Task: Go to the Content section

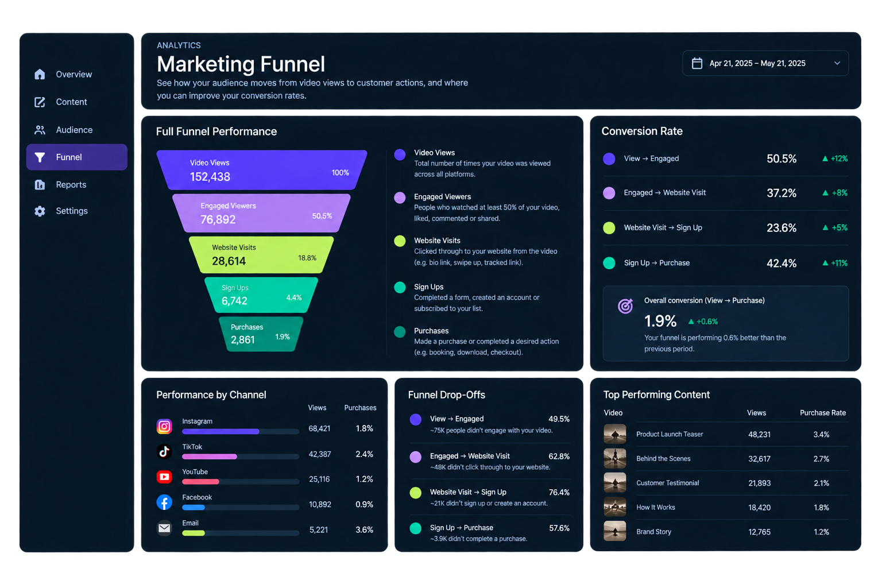Action: click(x=76, y=102)
